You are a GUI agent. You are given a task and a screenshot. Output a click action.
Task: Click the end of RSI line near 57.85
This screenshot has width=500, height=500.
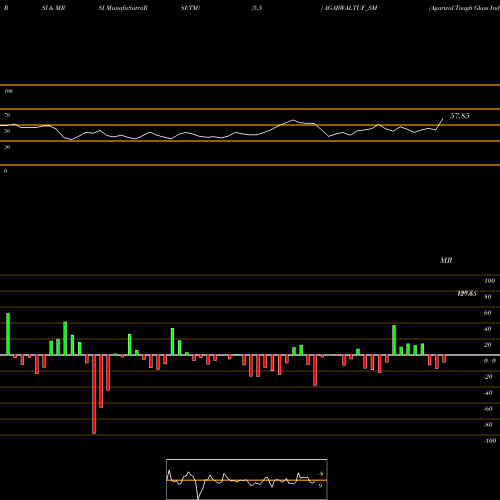point(443,119)
